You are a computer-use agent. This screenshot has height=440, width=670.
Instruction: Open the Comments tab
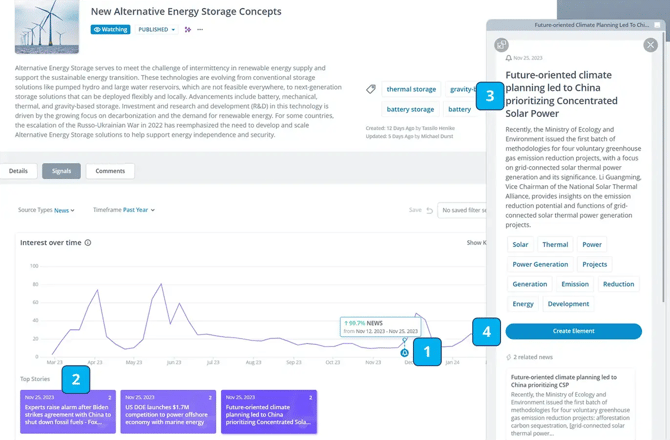coord(110,171)
